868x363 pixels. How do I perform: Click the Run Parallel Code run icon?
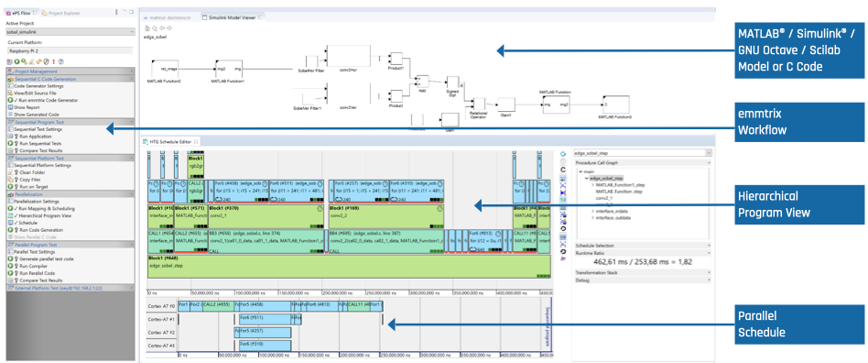(x=10, y=273)
